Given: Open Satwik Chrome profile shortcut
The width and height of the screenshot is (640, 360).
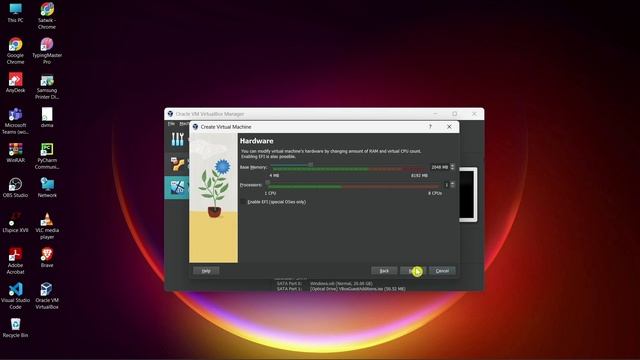Looking at the screenshot, I should pos(47,16).
